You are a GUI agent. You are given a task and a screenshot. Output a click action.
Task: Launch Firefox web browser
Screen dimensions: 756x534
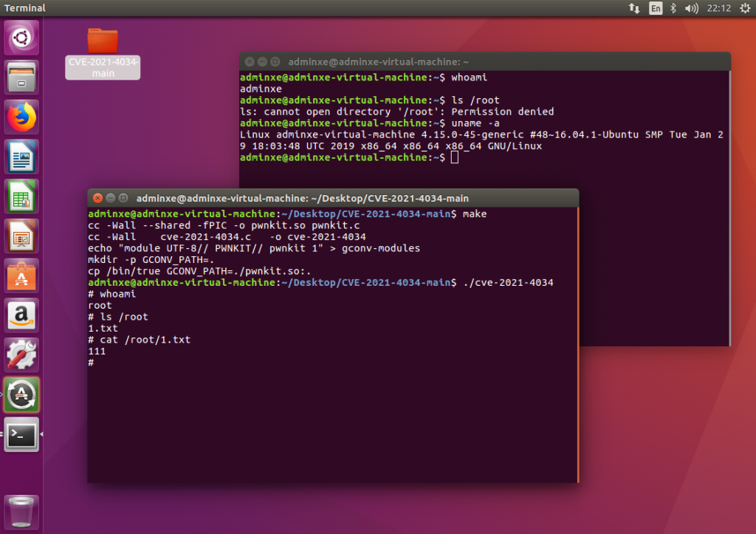[x=21, y=117]
